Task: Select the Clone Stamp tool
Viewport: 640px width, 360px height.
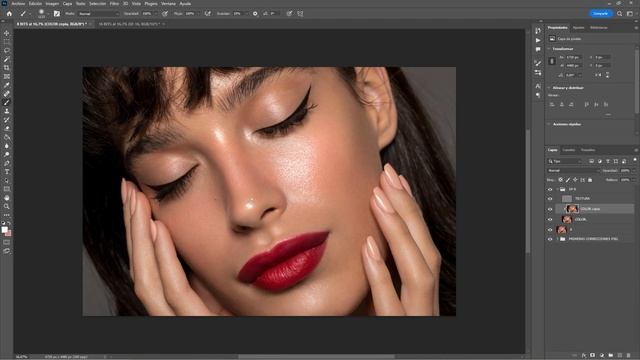Action: (7, 111)
